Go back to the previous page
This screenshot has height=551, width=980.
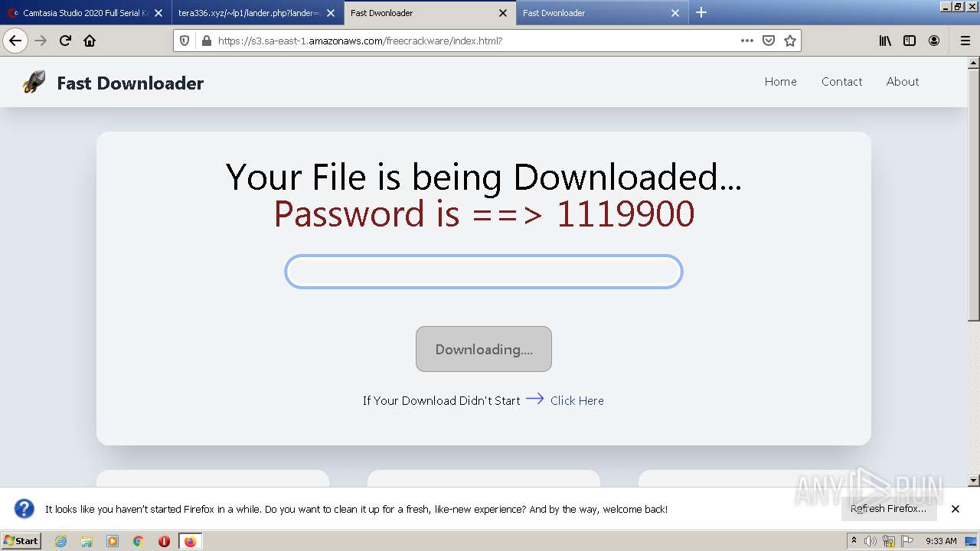15,41
